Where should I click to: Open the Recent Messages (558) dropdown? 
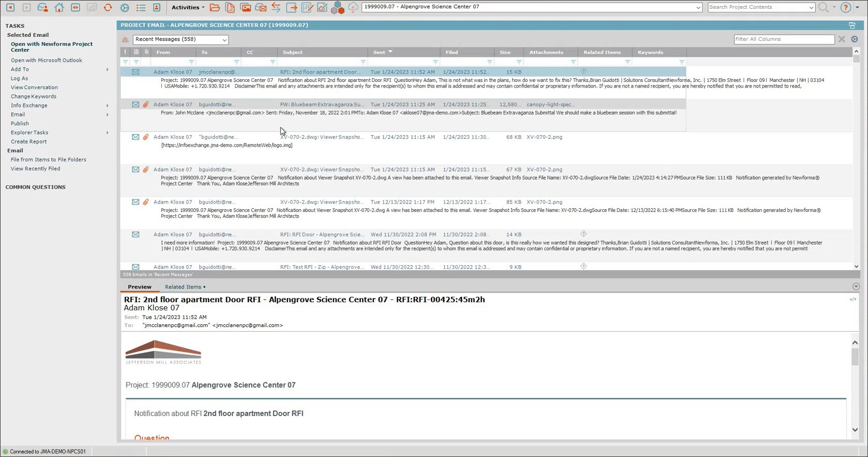180,39
